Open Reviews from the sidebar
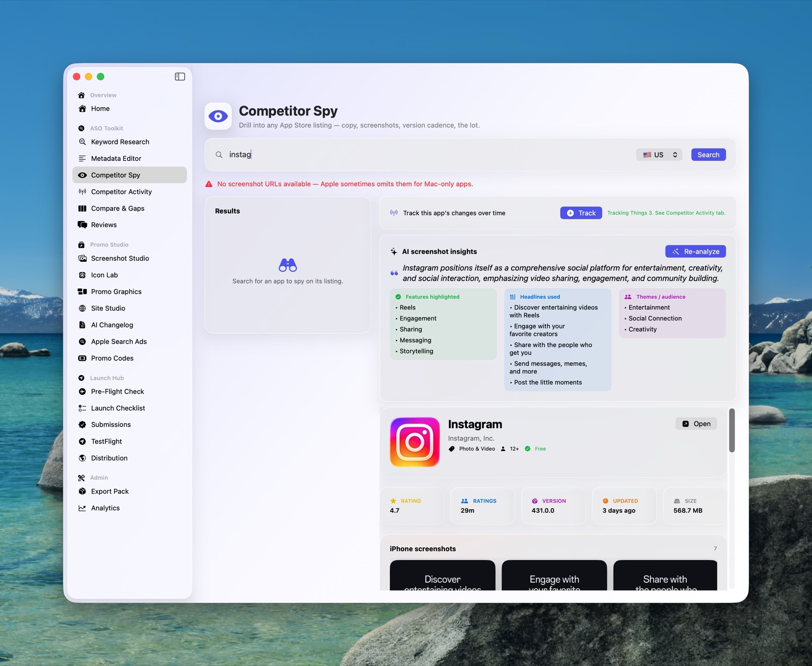The width and height of the screenshot is (812, 666). (129, 225)
